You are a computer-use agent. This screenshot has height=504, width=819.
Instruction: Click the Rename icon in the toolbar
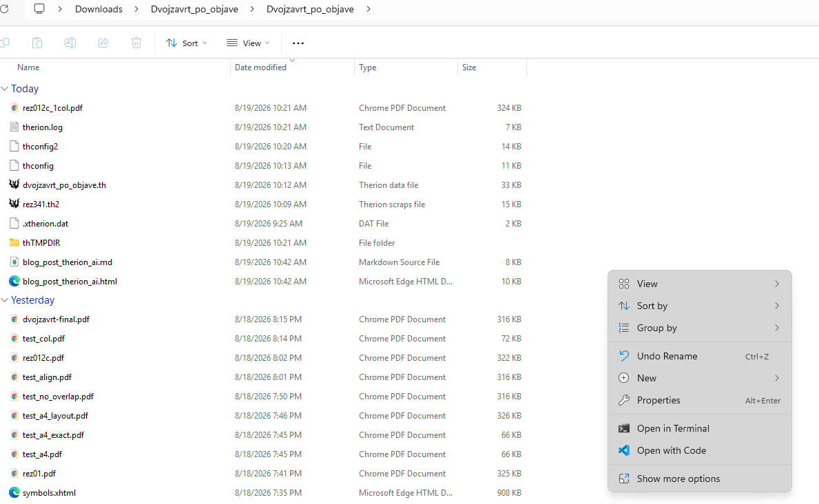tap(70, 43)
